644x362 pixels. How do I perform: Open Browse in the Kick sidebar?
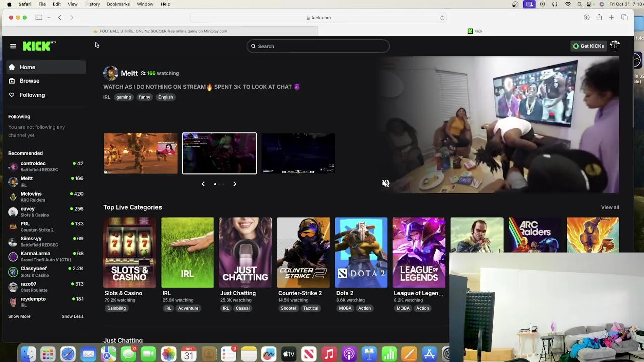click(46, 81)
